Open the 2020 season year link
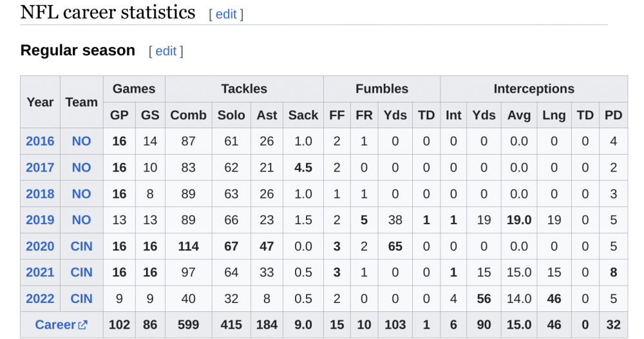 pyautogui.click(x=40, y=246)
